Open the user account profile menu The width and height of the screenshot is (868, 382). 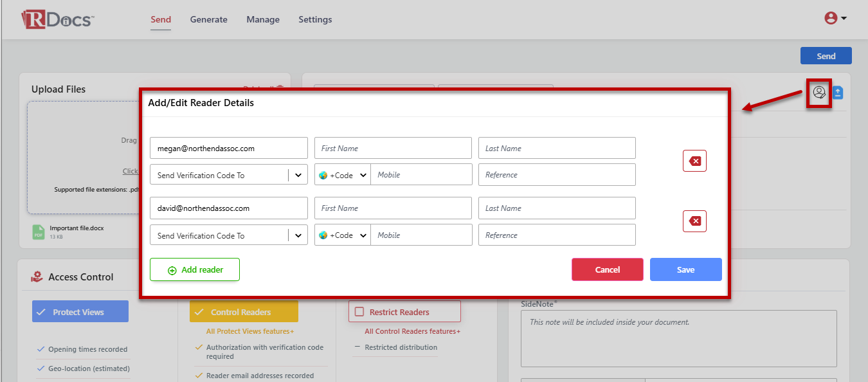(835, 19)
